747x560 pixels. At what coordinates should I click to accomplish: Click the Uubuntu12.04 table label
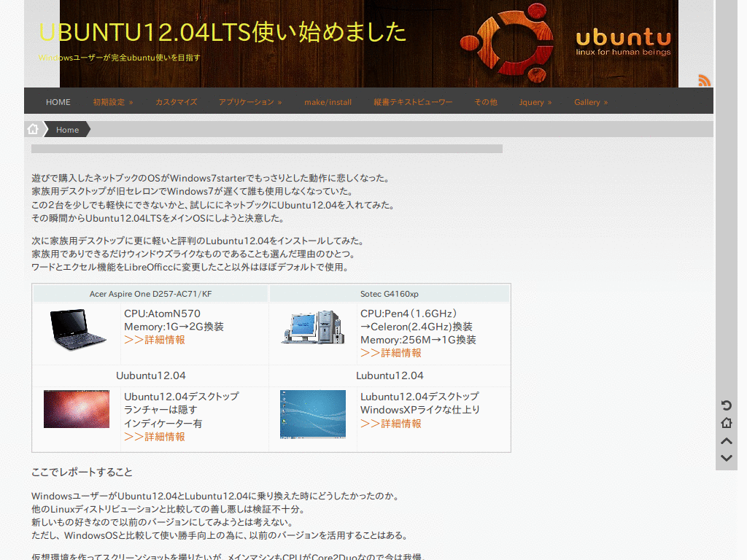pos(150,376)
